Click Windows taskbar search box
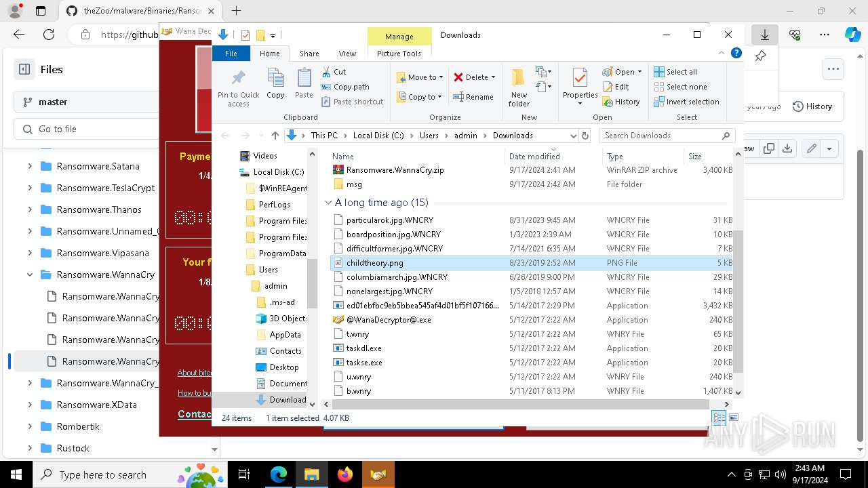868x488 pixels. pyautogui.click(x=129, y=474)
